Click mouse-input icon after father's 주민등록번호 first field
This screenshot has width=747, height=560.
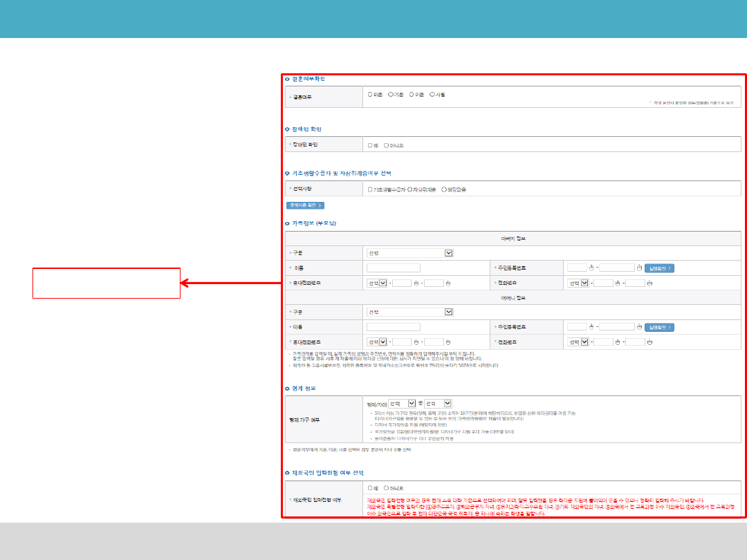591,268
